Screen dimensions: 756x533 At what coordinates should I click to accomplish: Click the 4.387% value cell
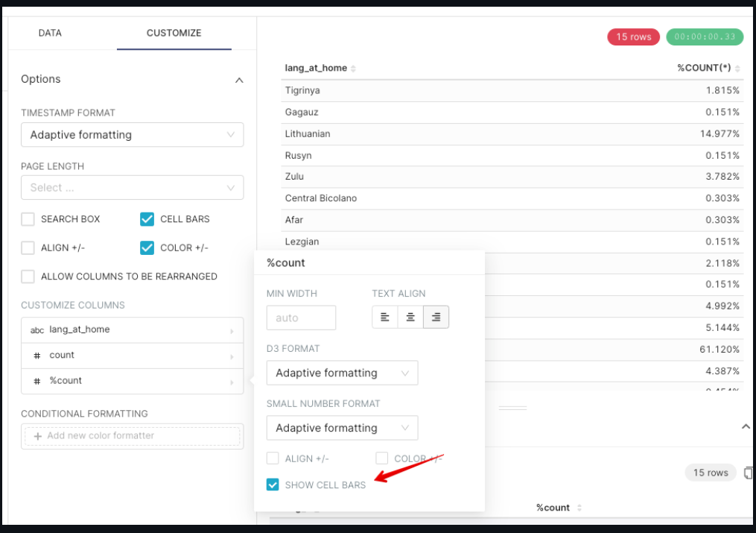point(722,371)
